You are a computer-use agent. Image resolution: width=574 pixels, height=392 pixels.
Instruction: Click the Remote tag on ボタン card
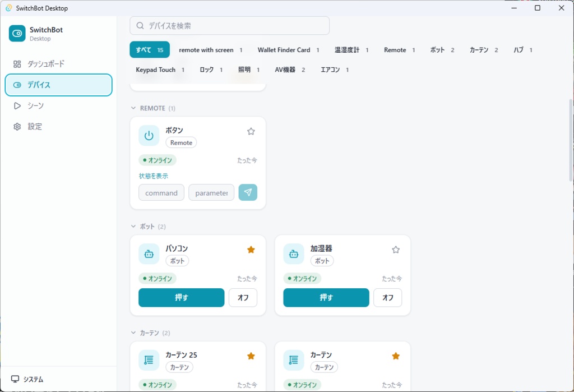pyautogui.click(x=181, y=142)
